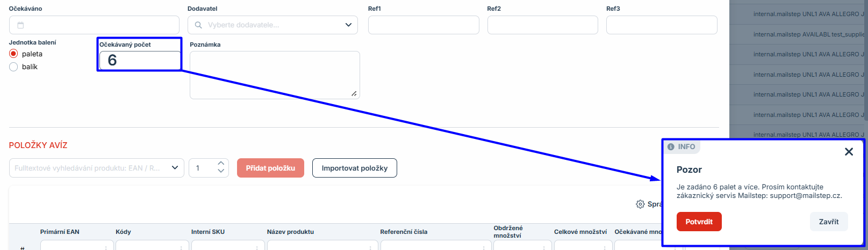
Task: Open Primární EAN column filter menu dots
Action: [x=106, y=248]
